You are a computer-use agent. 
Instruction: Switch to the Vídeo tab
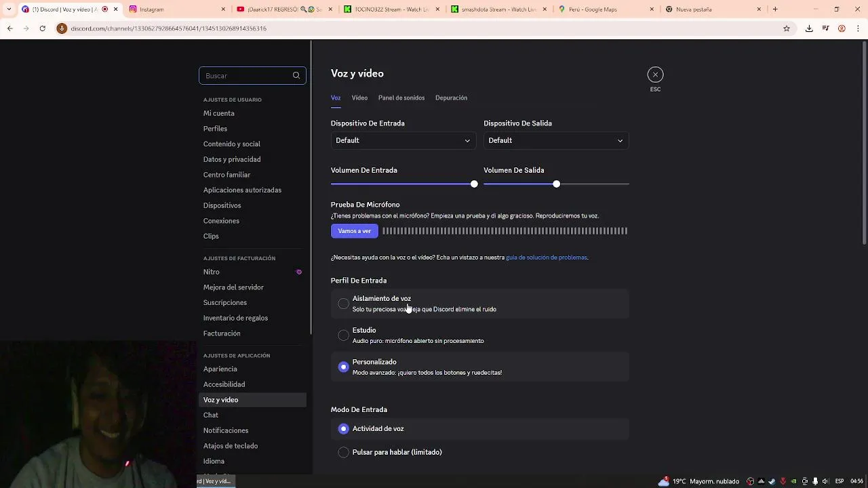pos(359,98)
